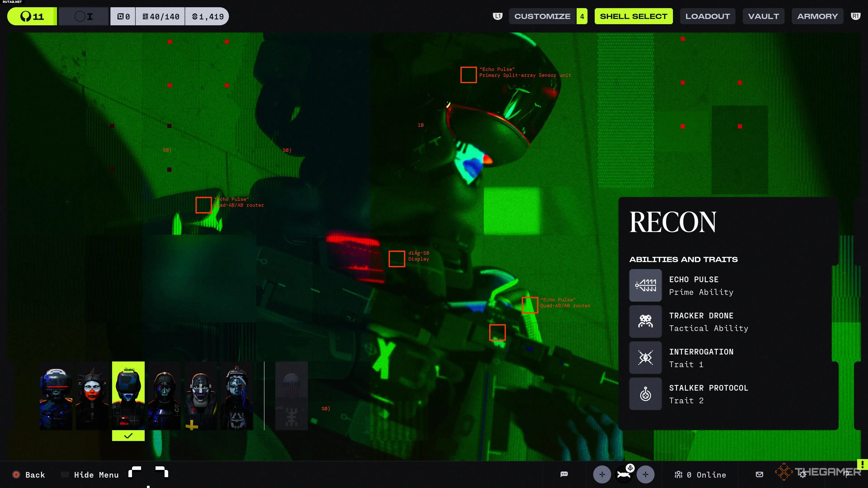
Task: Click the player avatar with microphone
Action: click(x=624, y=474)
